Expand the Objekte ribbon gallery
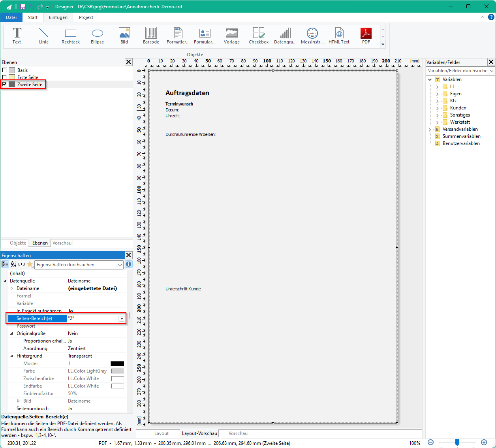The image size is (496, 448). point(383,45)
